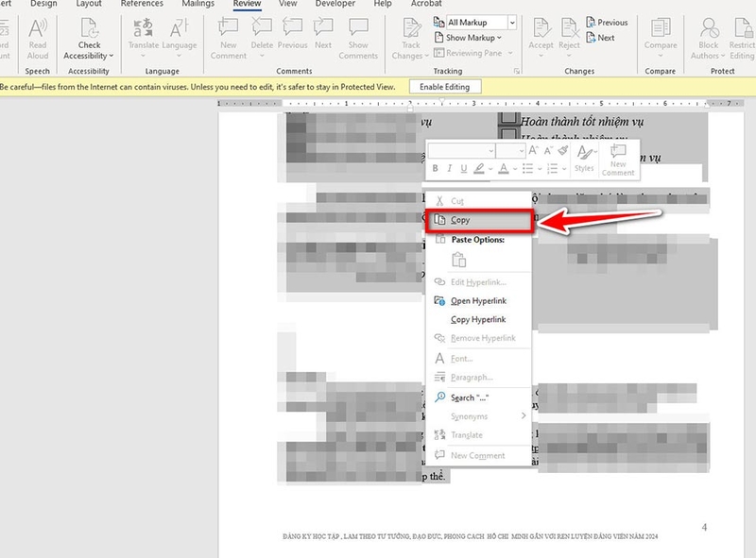756x558 pixels.
Task: Click the Paste Options clipboard icon
Action: tap(458, 260)
